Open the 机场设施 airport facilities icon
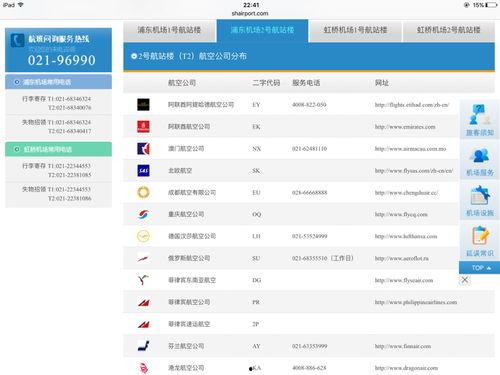The image size is (500, 375). (x=479, y=201)
